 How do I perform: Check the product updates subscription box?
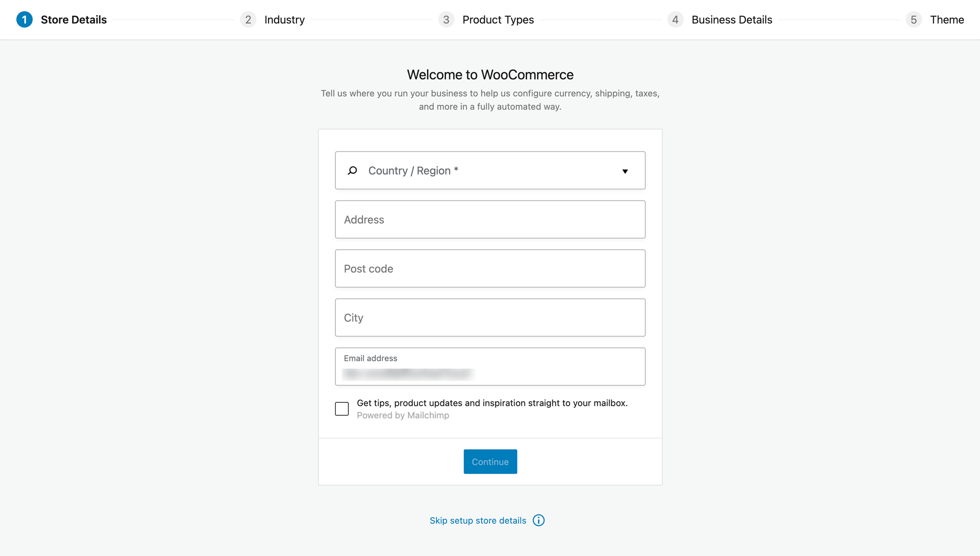point(342,408)
